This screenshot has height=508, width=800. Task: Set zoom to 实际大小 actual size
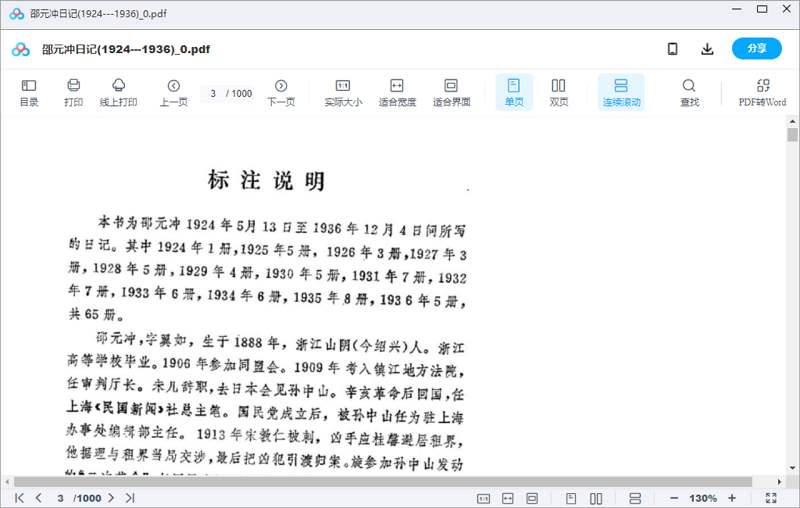(x=343, y=92)
